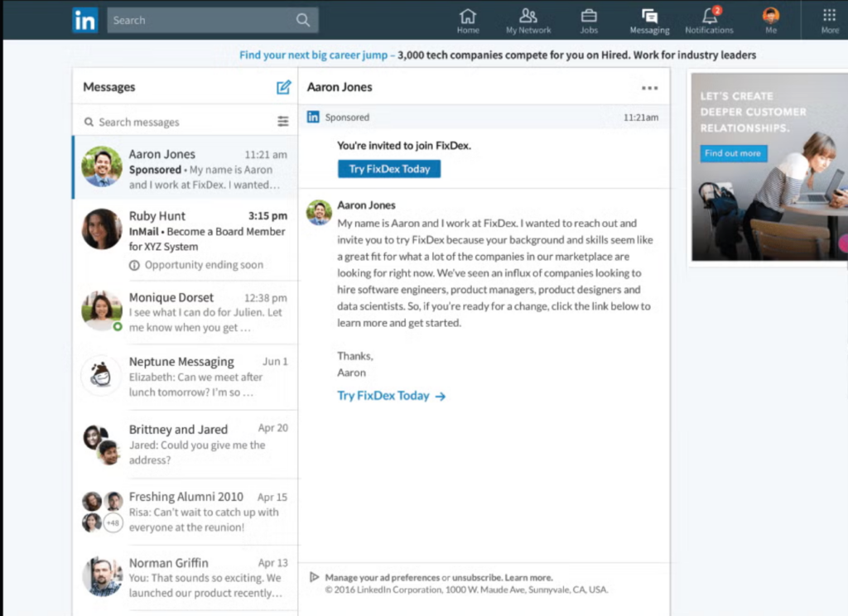Click the Aaron Jones conversation header name
The image size is (848, 616).
[340, 87]
